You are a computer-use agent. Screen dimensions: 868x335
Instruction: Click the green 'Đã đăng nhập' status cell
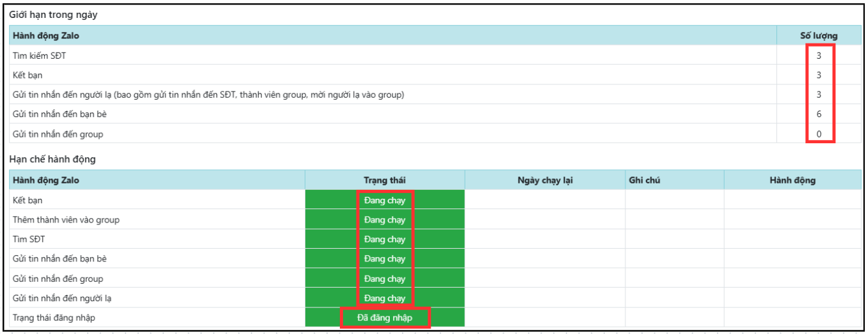click(x=384, y=318)
